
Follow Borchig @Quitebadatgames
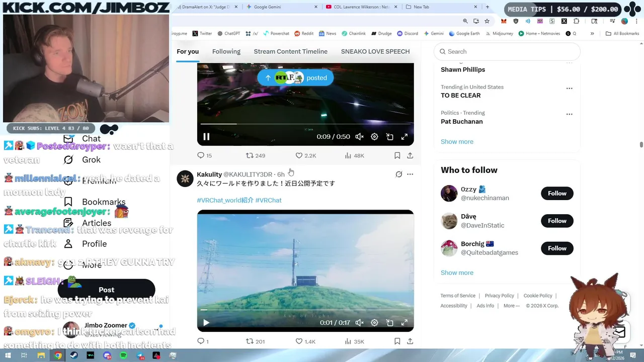coord(557,248)
